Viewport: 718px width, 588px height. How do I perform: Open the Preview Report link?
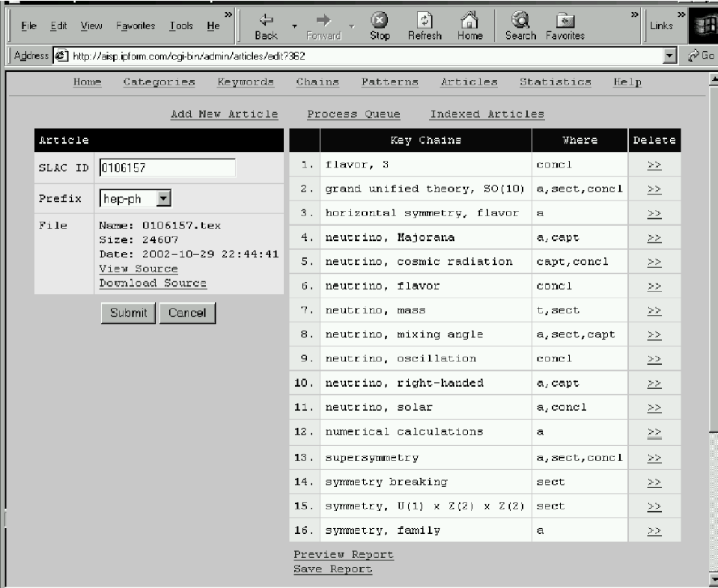[343, 554]
